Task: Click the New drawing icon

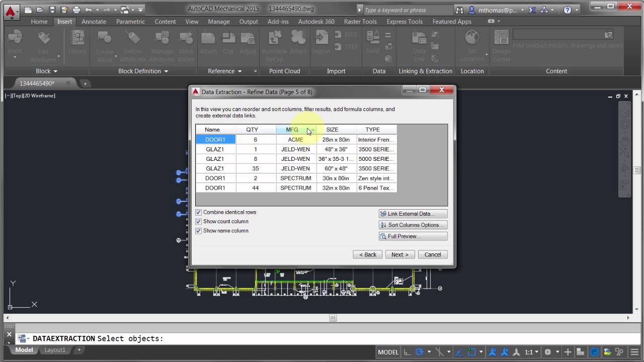Action: tap(28, 10)
